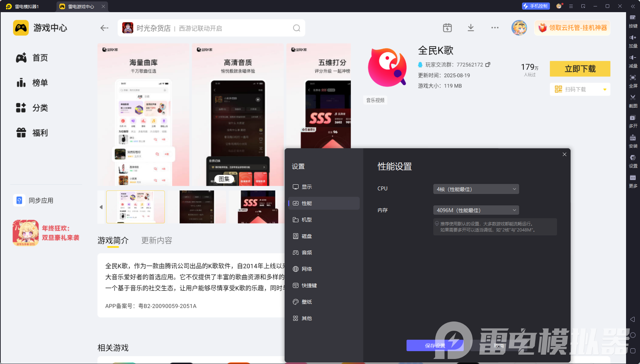Click the 图集 gallery button
The image size is (640, 364).
click(224, 179)
